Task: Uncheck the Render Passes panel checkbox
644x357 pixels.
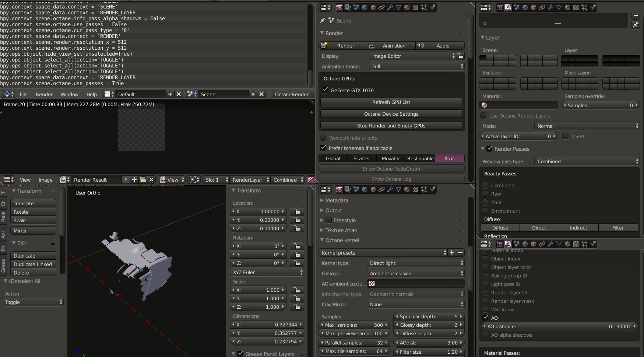Action: pos(489,148)
